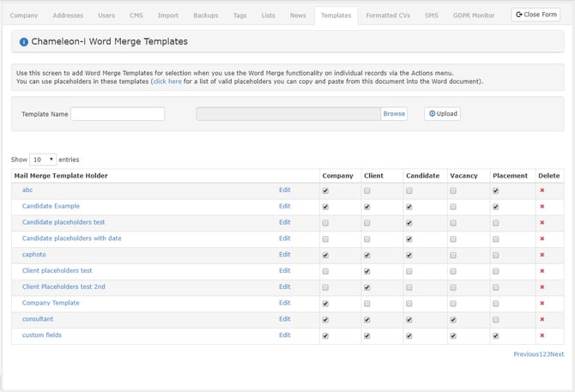
Task: Delete the custom fields template
Action: (x=542, y=335)
